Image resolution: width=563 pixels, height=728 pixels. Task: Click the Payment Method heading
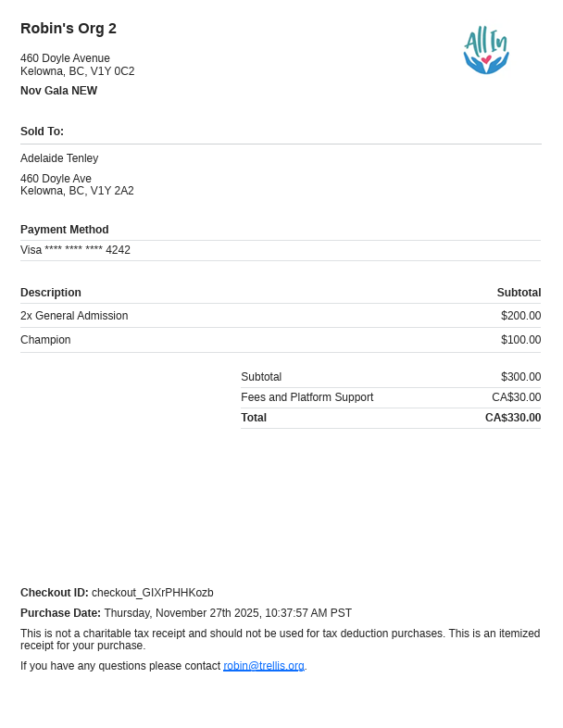[65, 230]
